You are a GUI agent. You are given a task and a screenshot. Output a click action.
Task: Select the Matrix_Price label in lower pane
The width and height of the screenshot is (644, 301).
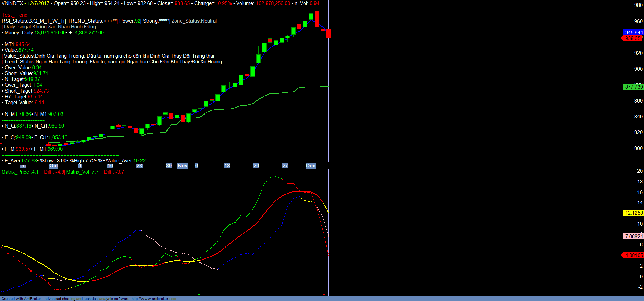coord(16,172)
